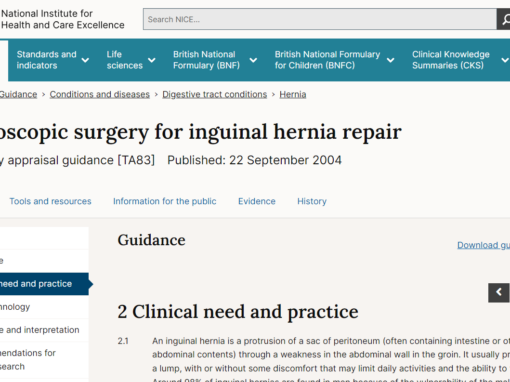Expand the Life sciences menu
This screenshot has height=382, width=510.
click(x=131, y=60)
